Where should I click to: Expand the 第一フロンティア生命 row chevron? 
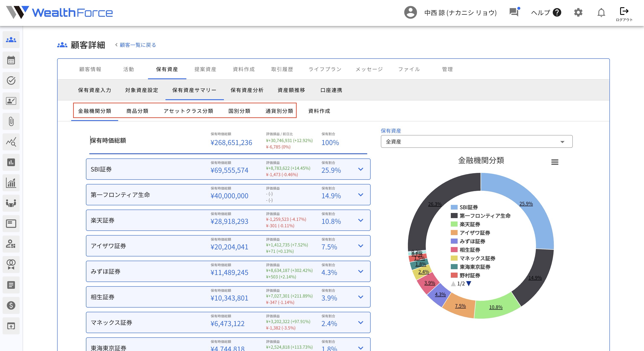tap(361, 195)
